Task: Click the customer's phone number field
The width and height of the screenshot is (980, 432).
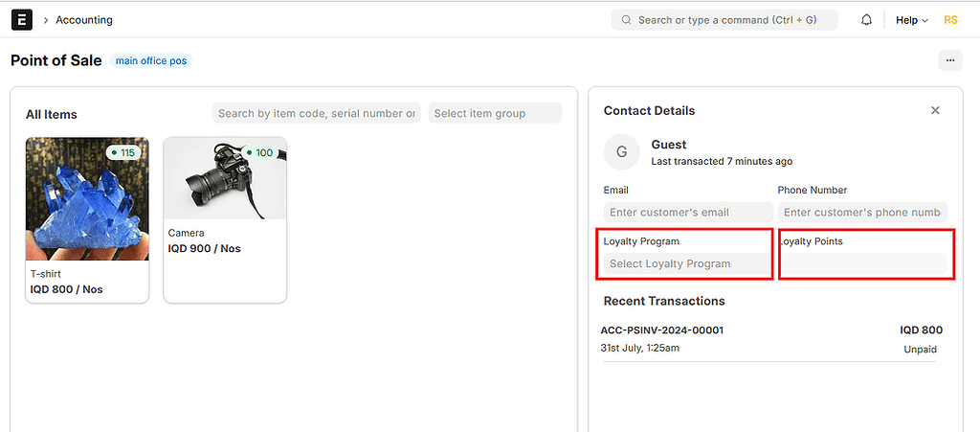Action: (x=862, y=212)
